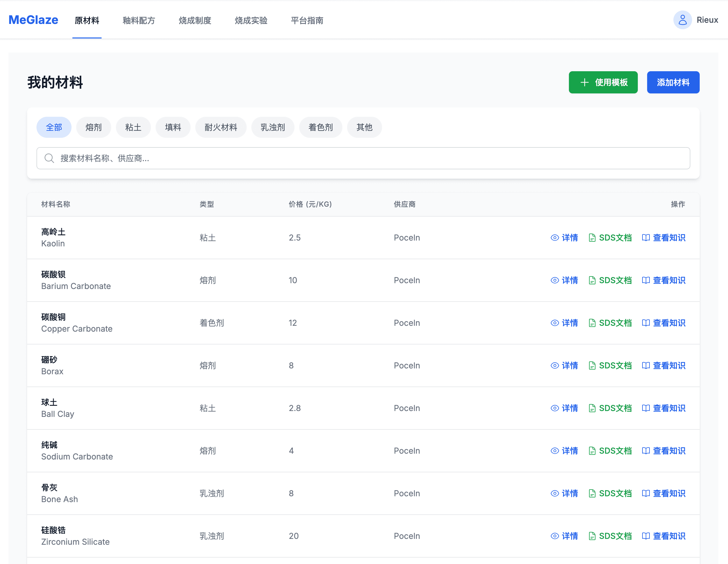Select the 高岭土 Kaolin material name
The height and width of the screenshot is (564, 728).
coord(53,238)
